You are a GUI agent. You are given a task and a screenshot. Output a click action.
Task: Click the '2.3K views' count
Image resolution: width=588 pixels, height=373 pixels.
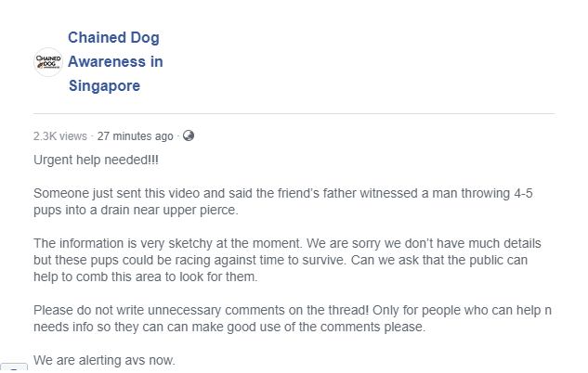click(x=60, y=136)
